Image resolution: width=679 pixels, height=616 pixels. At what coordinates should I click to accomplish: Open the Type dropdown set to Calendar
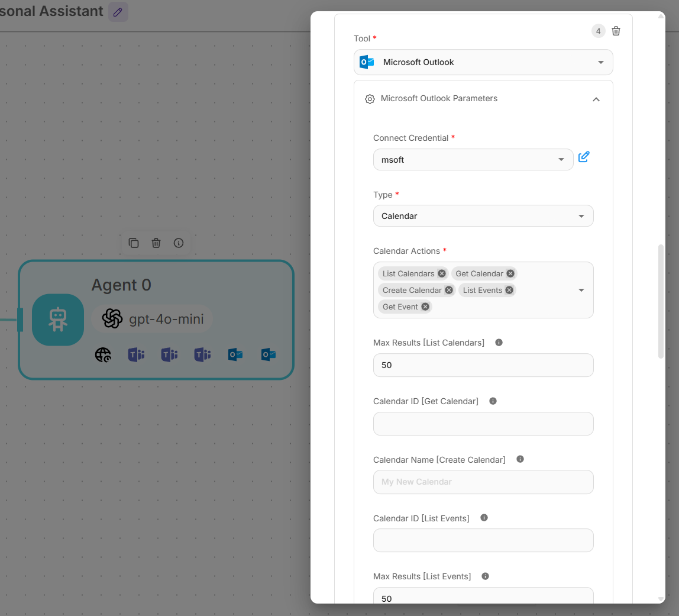tap(483, 216)
